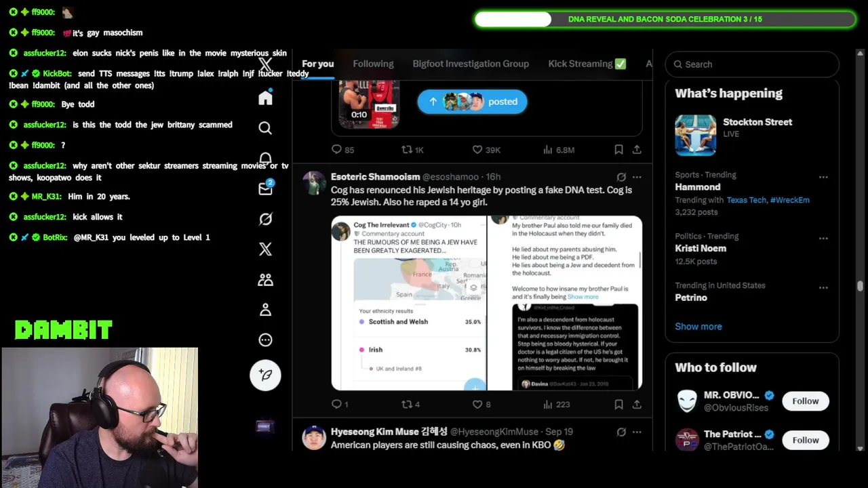
Task: Follow MR. OBVIOUS account
Action: [x=806, y=401]
